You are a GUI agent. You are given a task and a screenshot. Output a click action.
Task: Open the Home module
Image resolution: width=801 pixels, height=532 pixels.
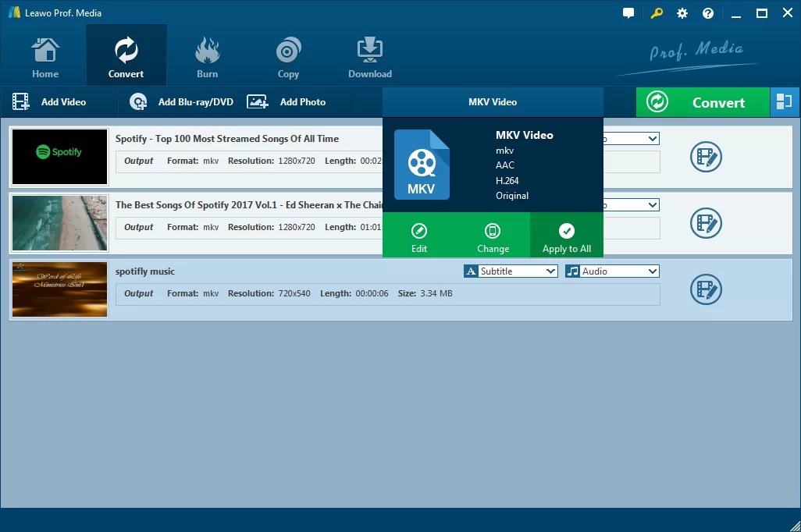coord(45,57)
